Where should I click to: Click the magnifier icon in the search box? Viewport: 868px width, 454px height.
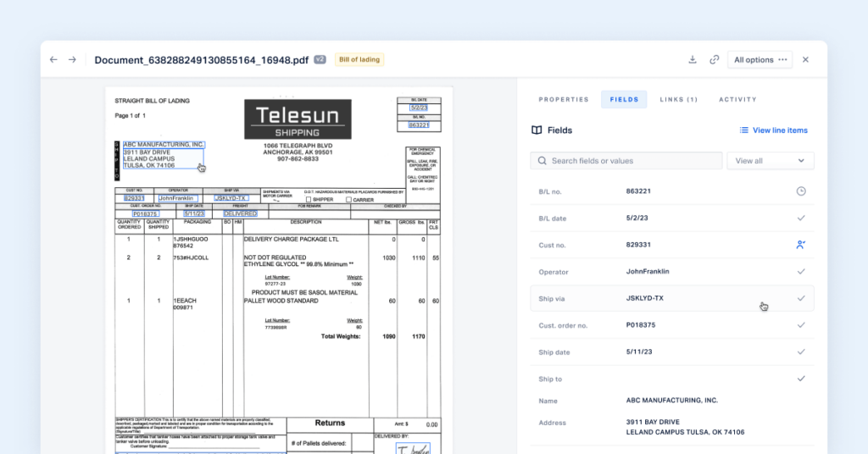coord(542,161)
